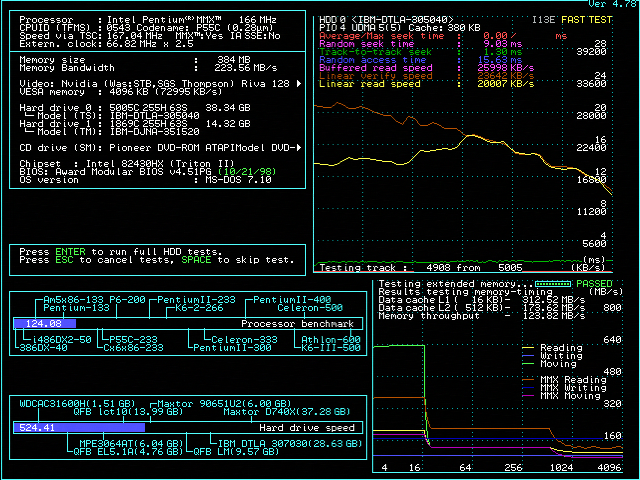
Task: Click 'Linear verify speed' orange label
Action: [x=376, y=76]
